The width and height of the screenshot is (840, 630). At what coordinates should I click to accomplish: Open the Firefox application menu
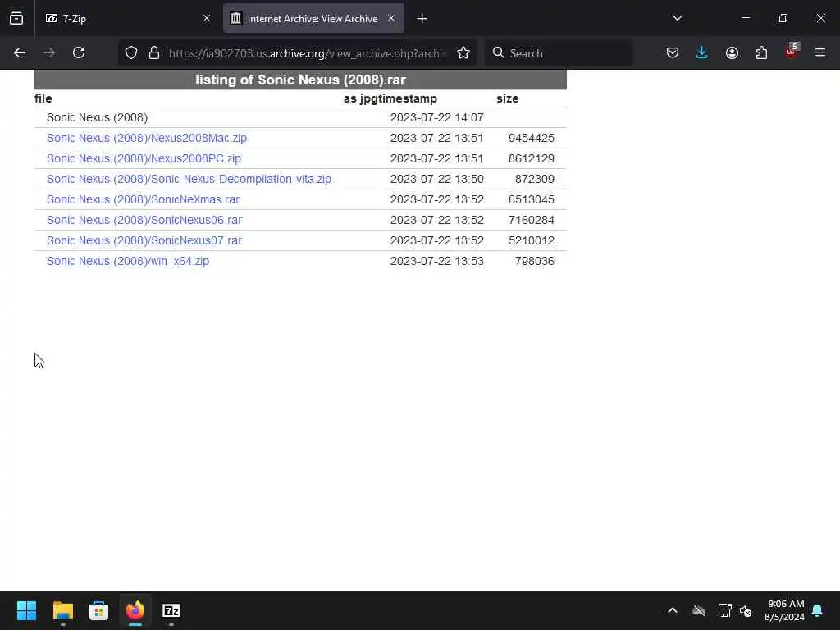point(820,53)
